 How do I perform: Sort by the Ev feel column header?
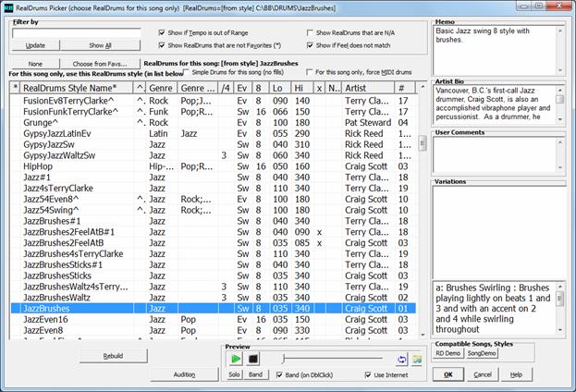coord(243,88)
